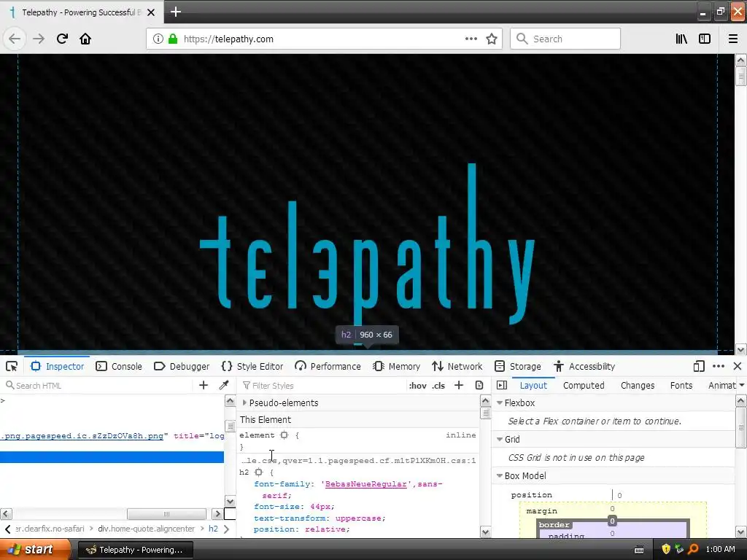Move breadcrumbs left with arrow
747x560 pixels.
[x=7, y=529]
